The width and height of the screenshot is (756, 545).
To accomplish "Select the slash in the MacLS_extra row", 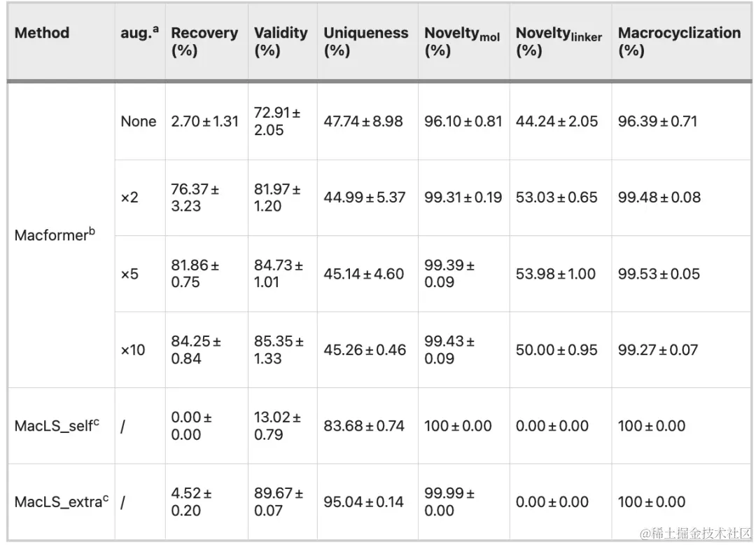I will coord(123,502).
